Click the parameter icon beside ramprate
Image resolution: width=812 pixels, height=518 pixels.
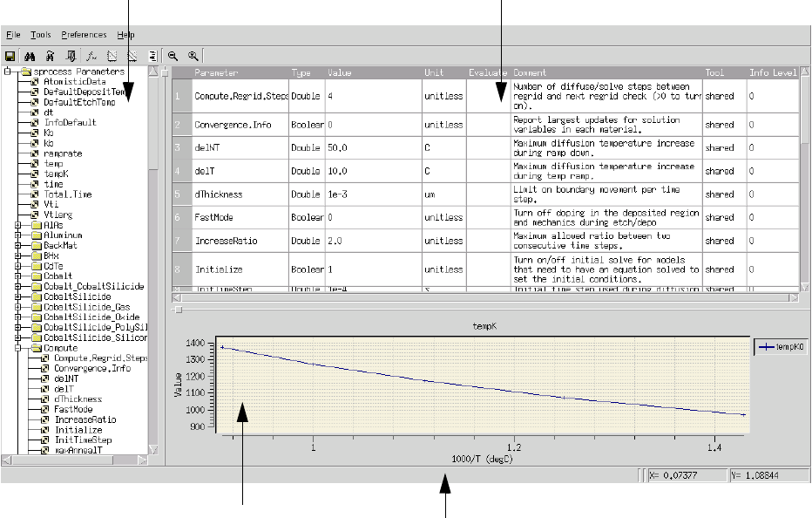(35, 153)
